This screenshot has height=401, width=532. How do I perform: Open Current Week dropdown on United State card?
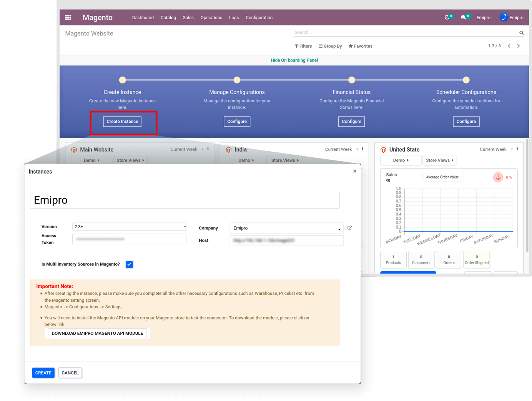click(496, 149)
